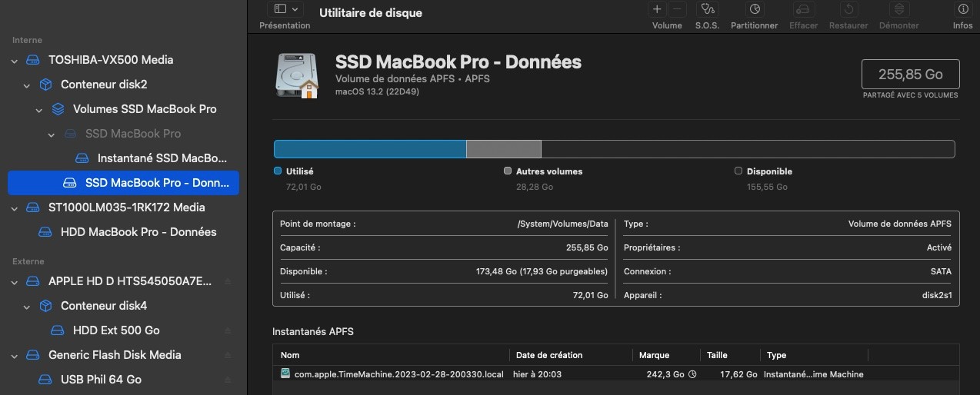Eject the HDD Ext 500 Go volume
Screen dimensions: 980x395
click(x=228, y=330)
